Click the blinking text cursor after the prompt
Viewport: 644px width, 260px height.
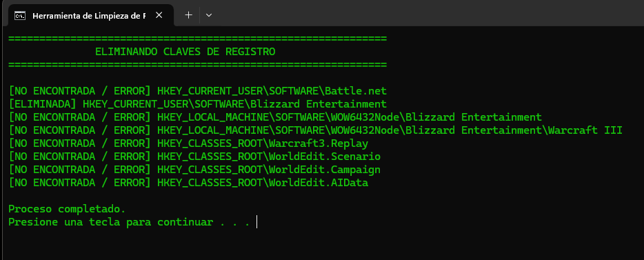click(256, 222)
